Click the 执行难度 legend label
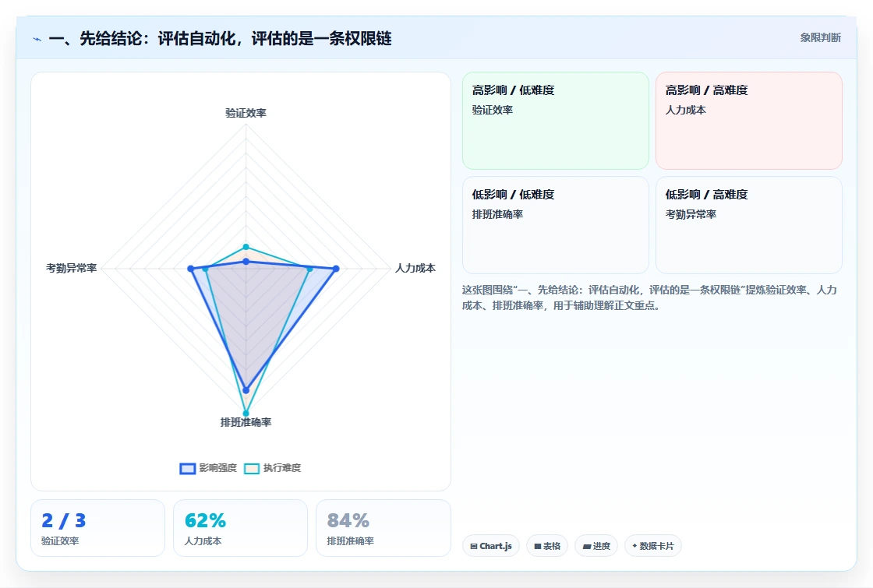Image resolution: width=873 pixels, height=588 pixels. click(281, 468)
